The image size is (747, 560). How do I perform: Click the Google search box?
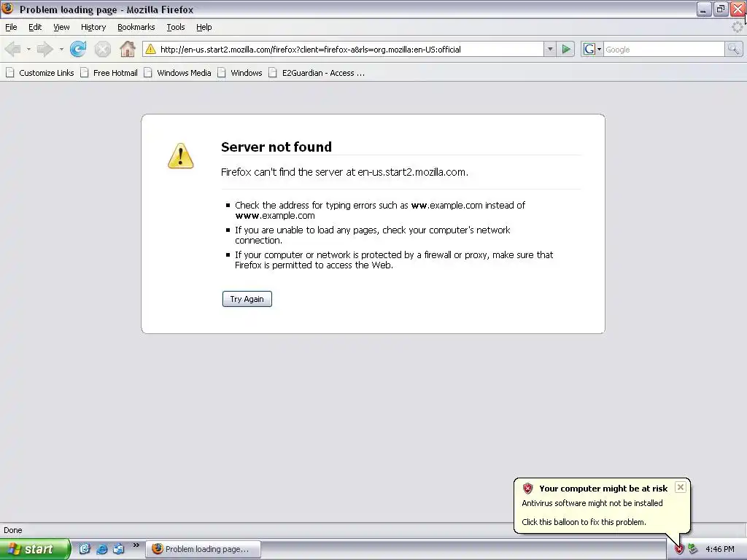click(x=664, y=49)
